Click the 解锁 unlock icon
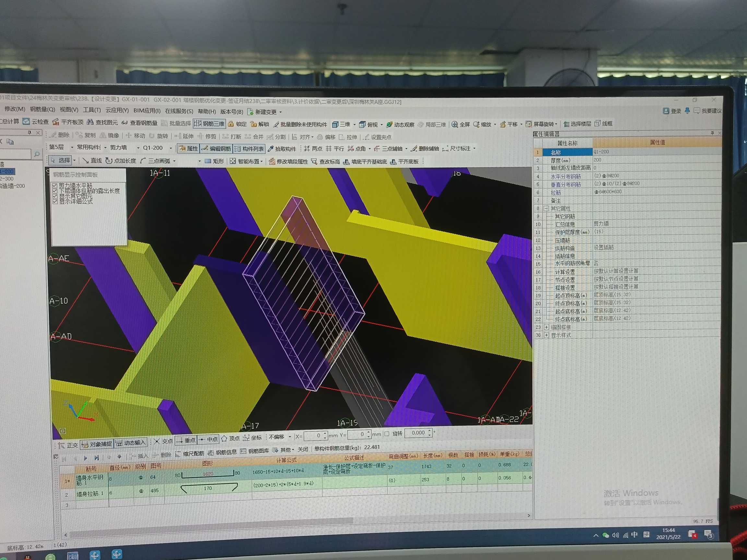Screen dimensions: 747x560 253,124
